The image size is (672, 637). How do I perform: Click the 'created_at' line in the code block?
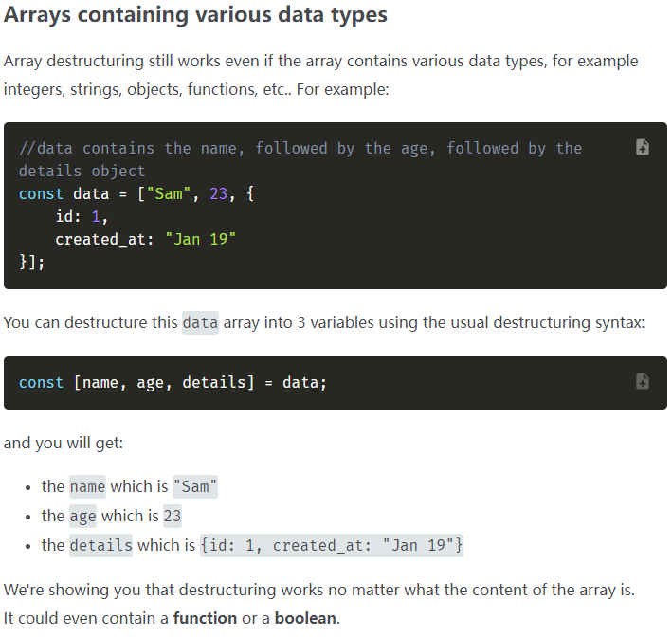coord(145,239)
